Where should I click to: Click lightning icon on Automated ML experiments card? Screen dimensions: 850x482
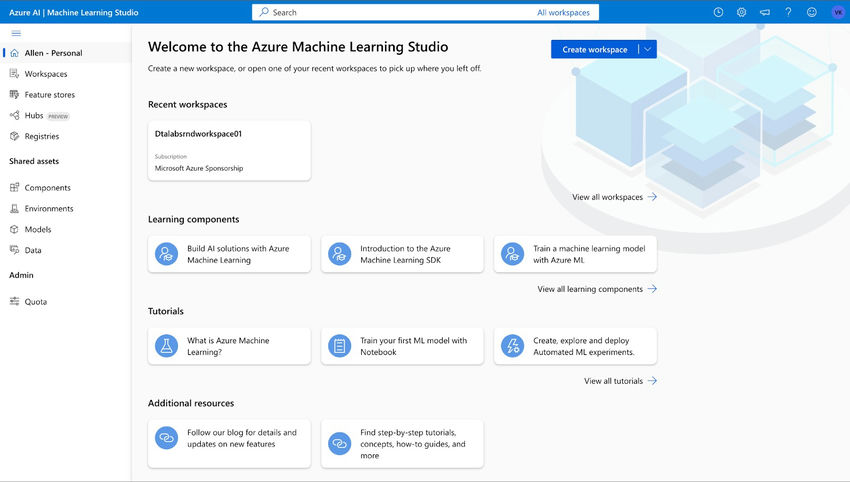pyautogui.click(x=512, y=346)
